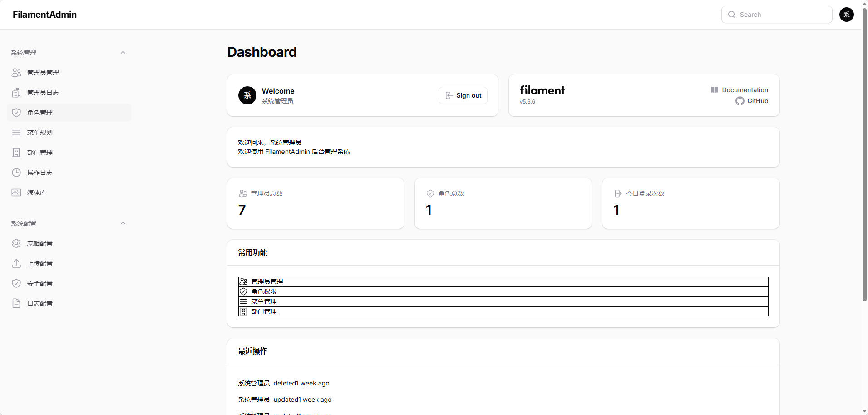Open 管理员管理 shortcut in 常用功能
Viewport: 868px width, 415px height.
pyautogui.click(x=503, y=282)
